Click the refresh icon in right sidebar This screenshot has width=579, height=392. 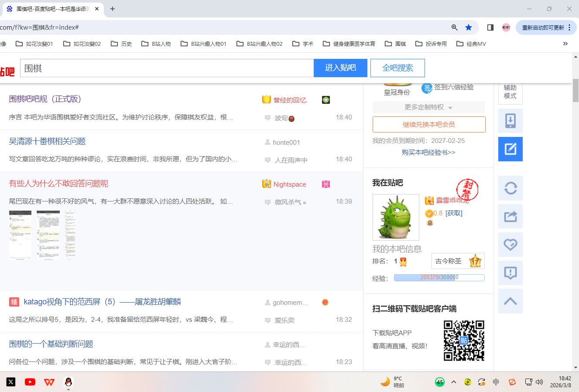coord(510,188)
